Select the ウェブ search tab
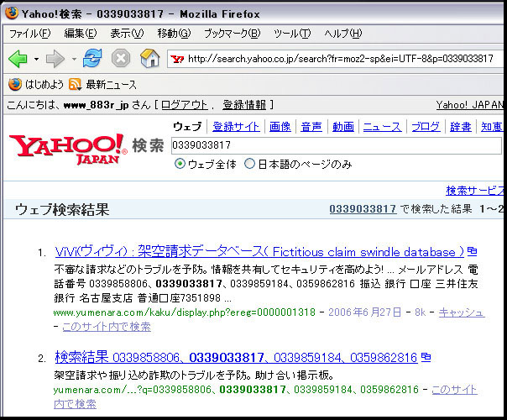This screenshot has height=420, width=507. click(187, 127)
